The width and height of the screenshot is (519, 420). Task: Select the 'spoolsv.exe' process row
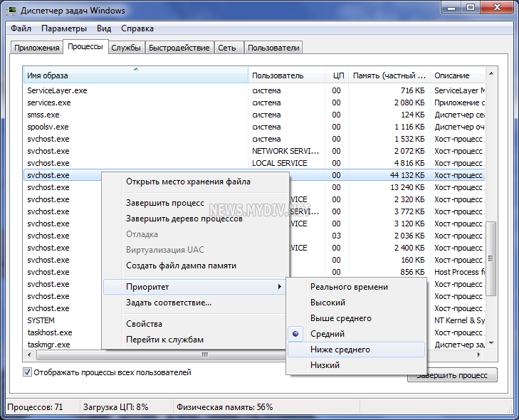click(x=254, y=127)
